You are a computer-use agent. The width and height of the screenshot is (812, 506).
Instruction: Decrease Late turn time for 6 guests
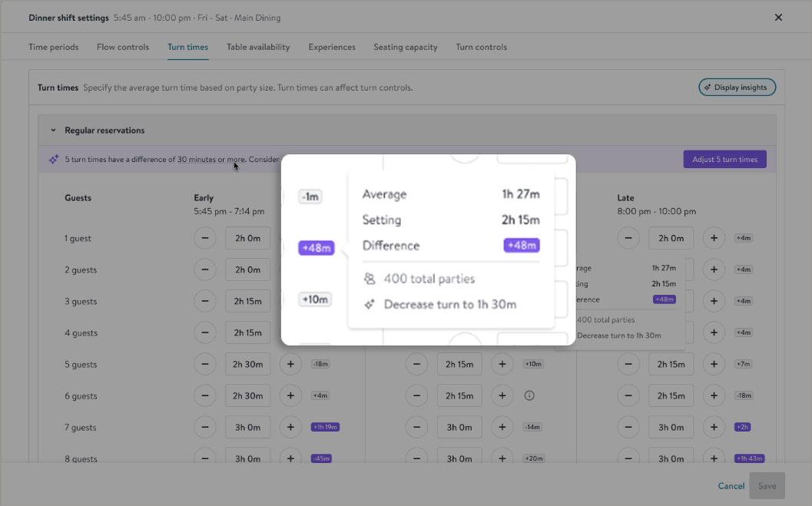coord(628,395)
